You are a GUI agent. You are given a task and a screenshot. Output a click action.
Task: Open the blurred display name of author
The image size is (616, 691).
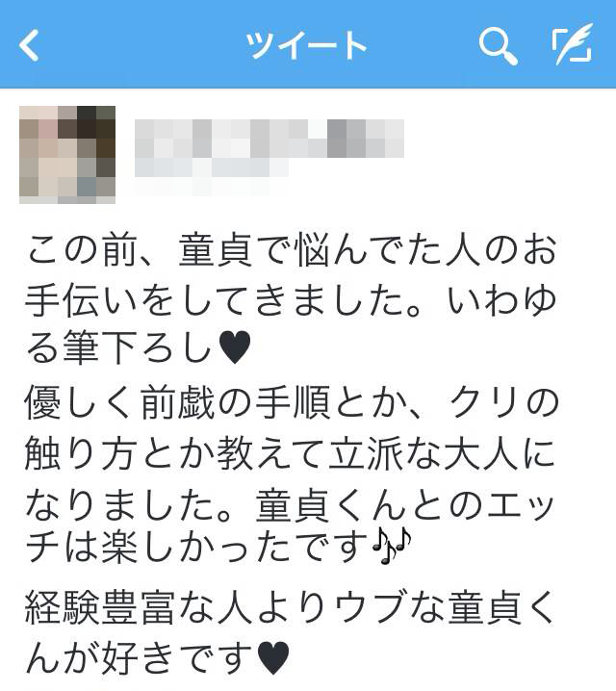coord(269,139)
